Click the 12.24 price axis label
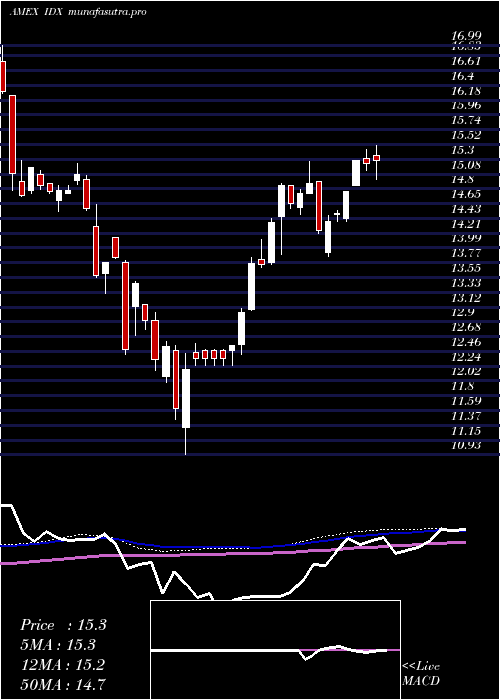 coord(466,357)
